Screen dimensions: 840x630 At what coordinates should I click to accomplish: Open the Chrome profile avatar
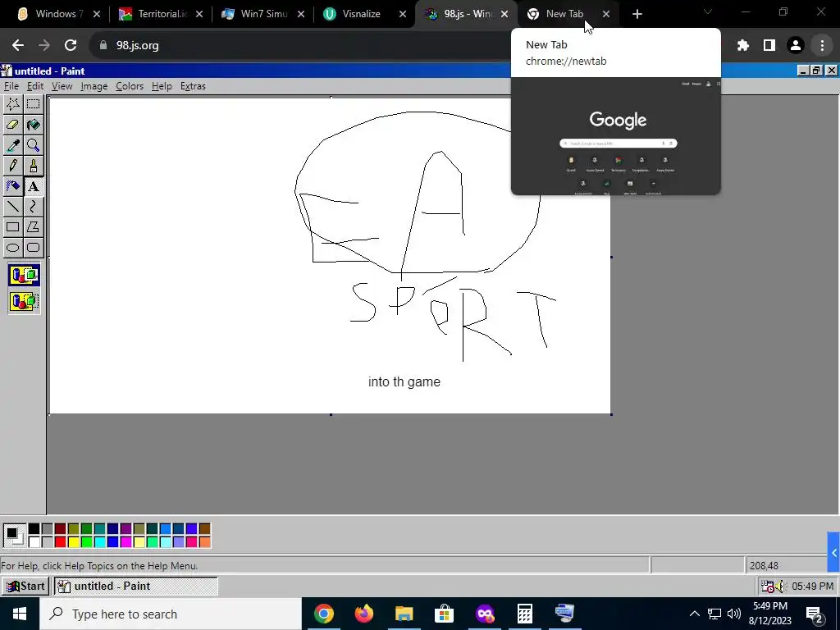coord(796,46)
